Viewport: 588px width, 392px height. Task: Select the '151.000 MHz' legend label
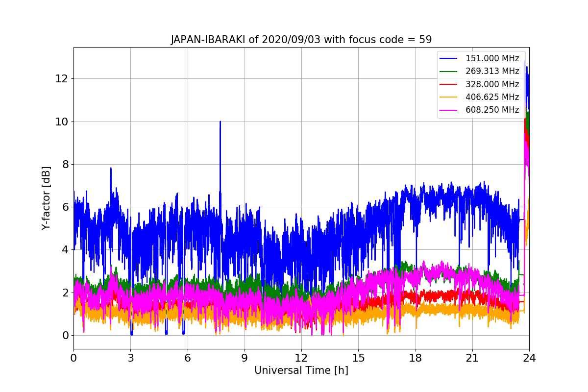coord(492,58)
